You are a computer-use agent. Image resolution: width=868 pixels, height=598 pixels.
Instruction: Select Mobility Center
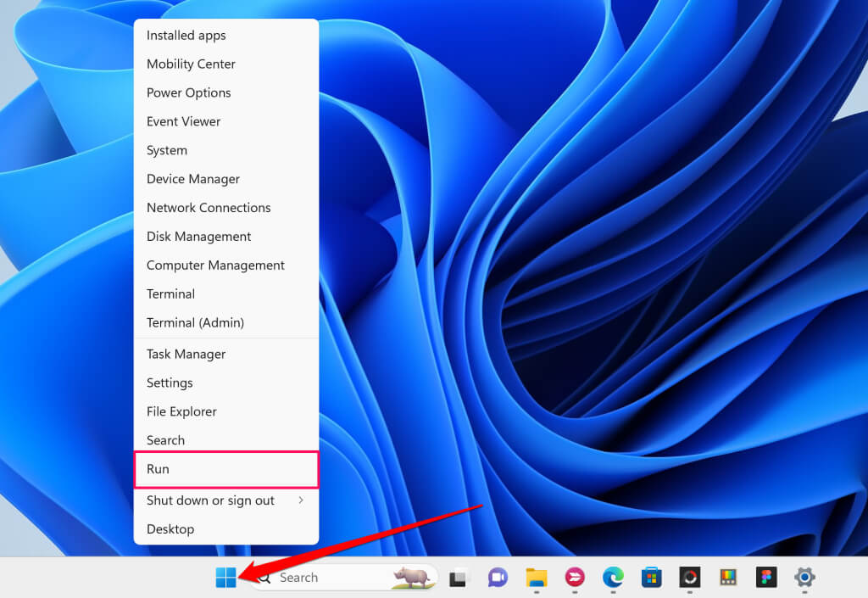click(226, 64)
